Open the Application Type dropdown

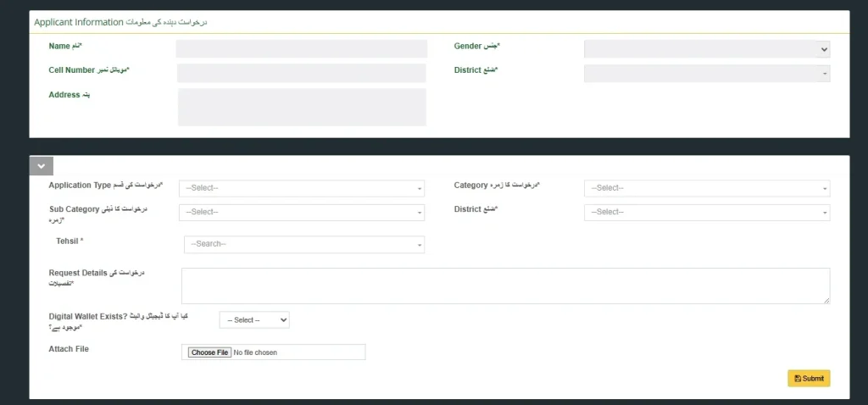301,188
